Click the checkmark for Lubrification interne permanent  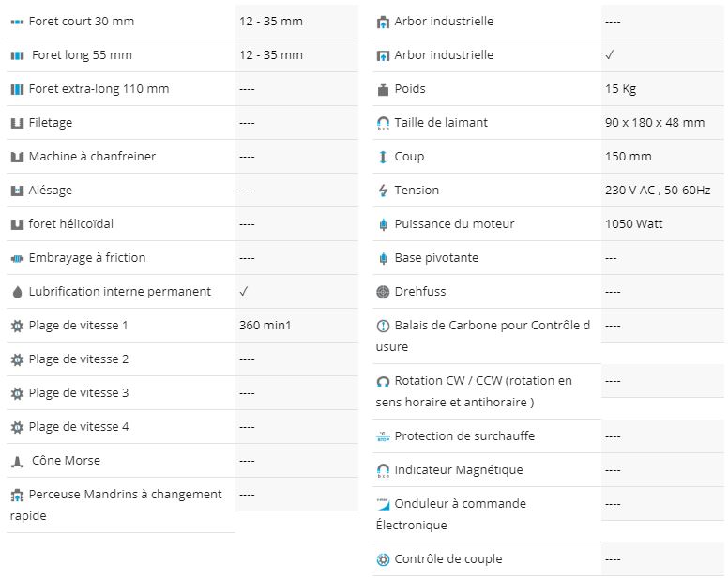coord(244,291)
